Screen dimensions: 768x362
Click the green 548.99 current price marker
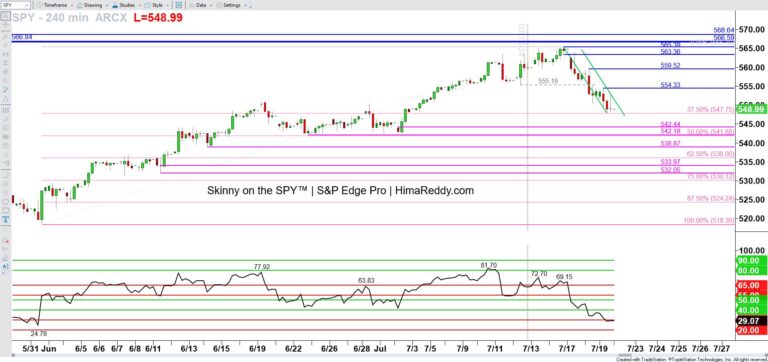[x=752, y=109]
